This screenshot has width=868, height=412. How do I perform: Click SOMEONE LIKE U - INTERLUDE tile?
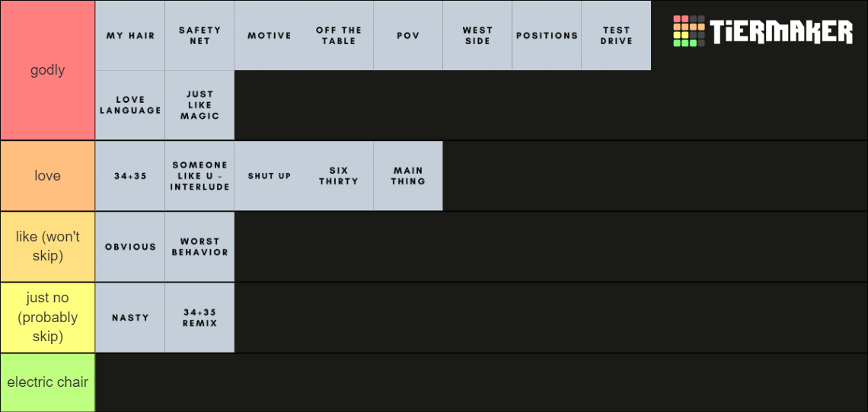[x=199, y=176]
